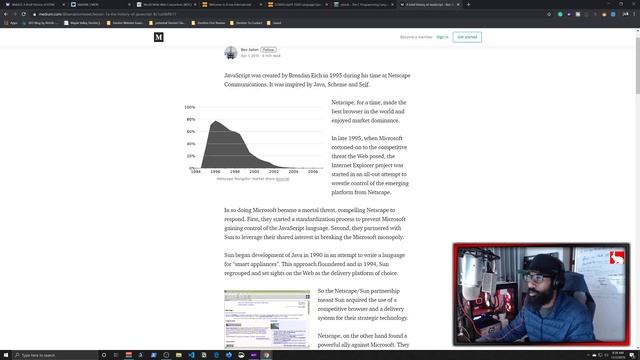Viewport: 640px width, 360px height.
Task: Click the browser screenshot image in article
Action: pos(267,319)
